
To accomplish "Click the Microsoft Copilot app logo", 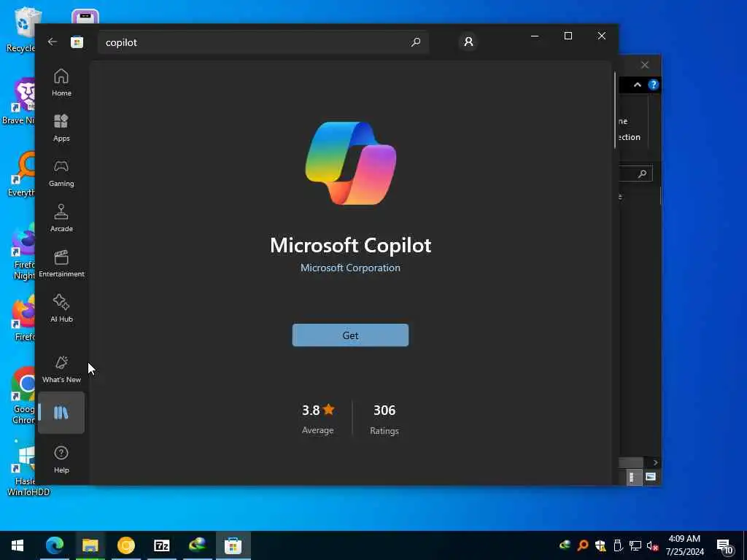I will (351, 163).
